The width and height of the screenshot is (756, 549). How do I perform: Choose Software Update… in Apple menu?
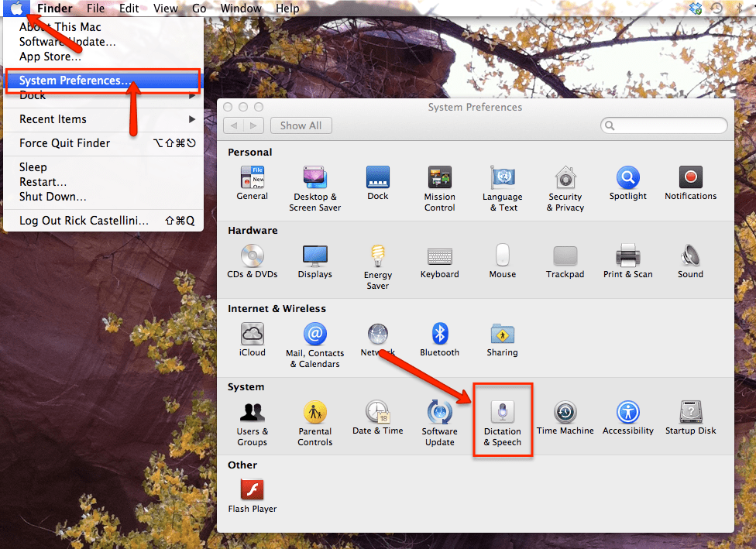103,42
